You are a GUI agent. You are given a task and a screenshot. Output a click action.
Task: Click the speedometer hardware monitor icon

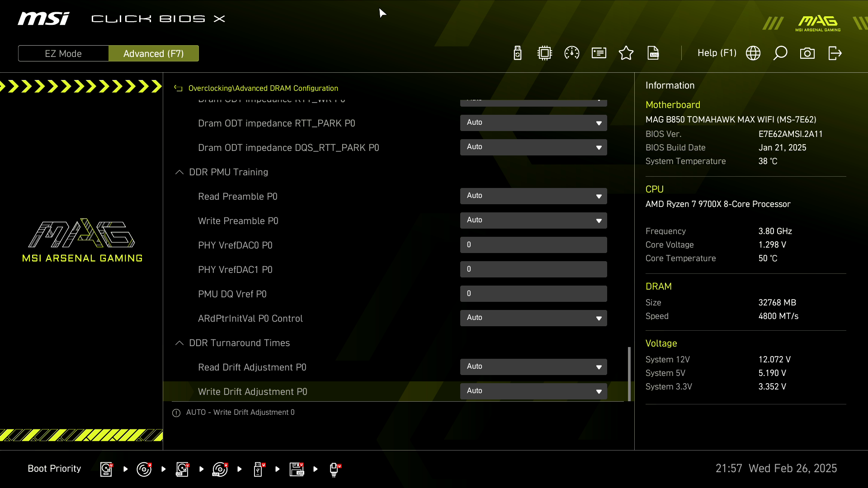point(572,53)
